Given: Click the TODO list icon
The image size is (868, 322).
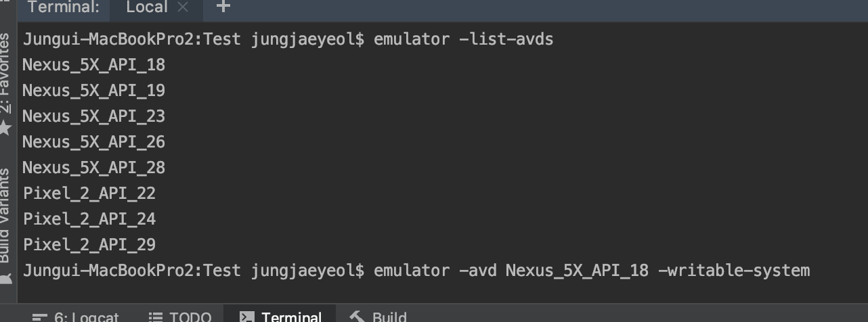Looking at the screenshot, I should pos(156,317).
